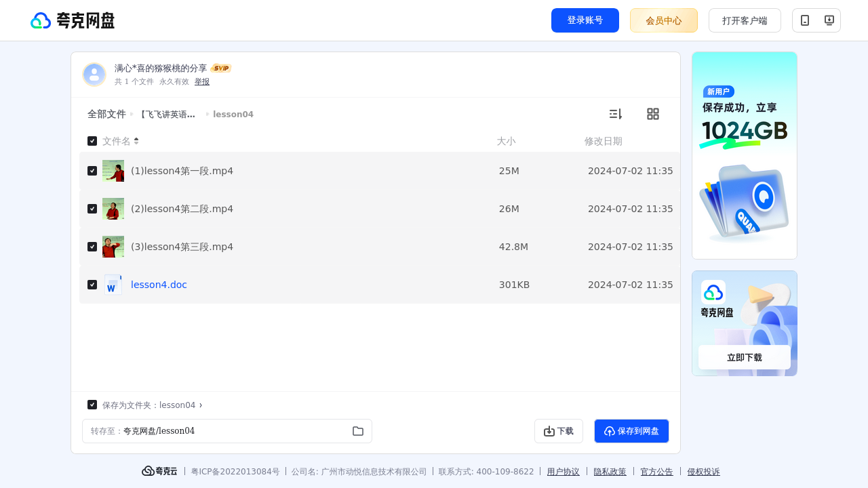Click the 满心*喜的猕猴桃的分享 title
Viewport: 868px width, 488px height.
[161, 68]
